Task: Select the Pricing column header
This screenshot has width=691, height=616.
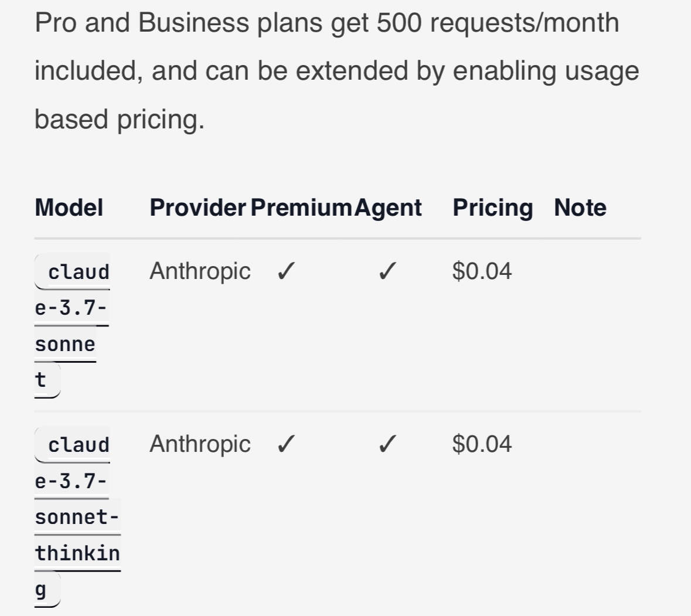Action: coord(493,207)
